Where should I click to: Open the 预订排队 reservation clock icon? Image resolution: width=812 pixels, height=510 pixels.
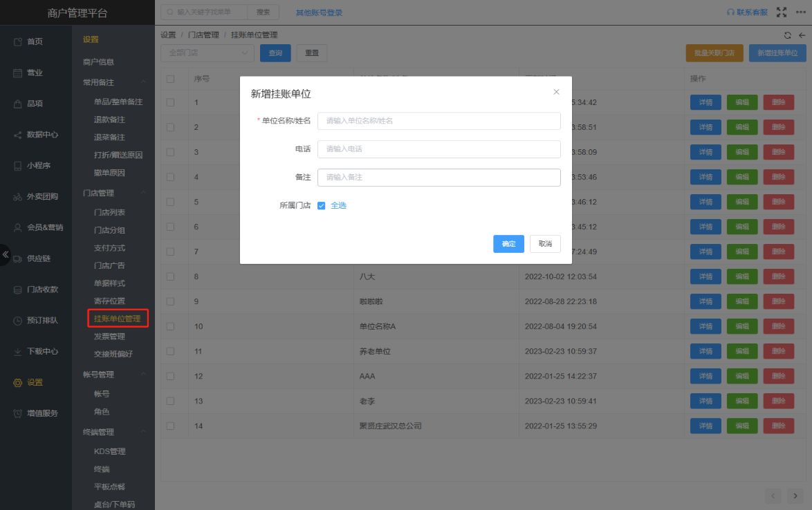17,321
